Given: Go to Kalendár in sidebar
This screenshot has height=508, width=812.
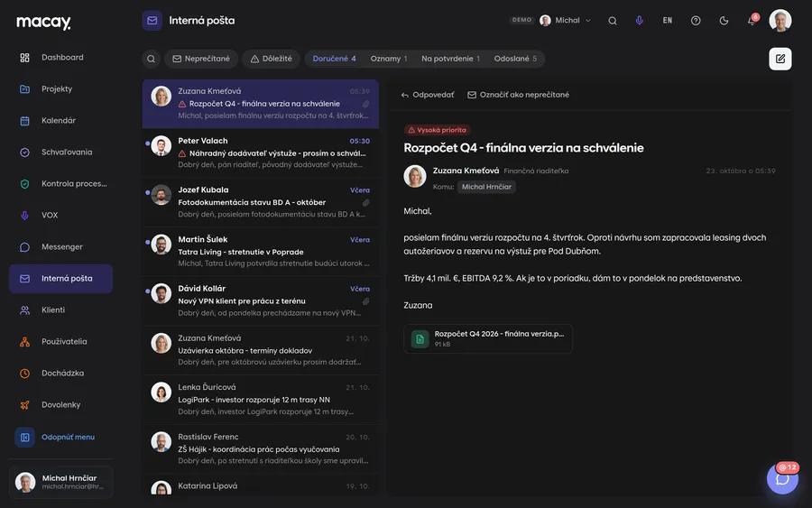Looking at the screenshot, I should point(60,121).
